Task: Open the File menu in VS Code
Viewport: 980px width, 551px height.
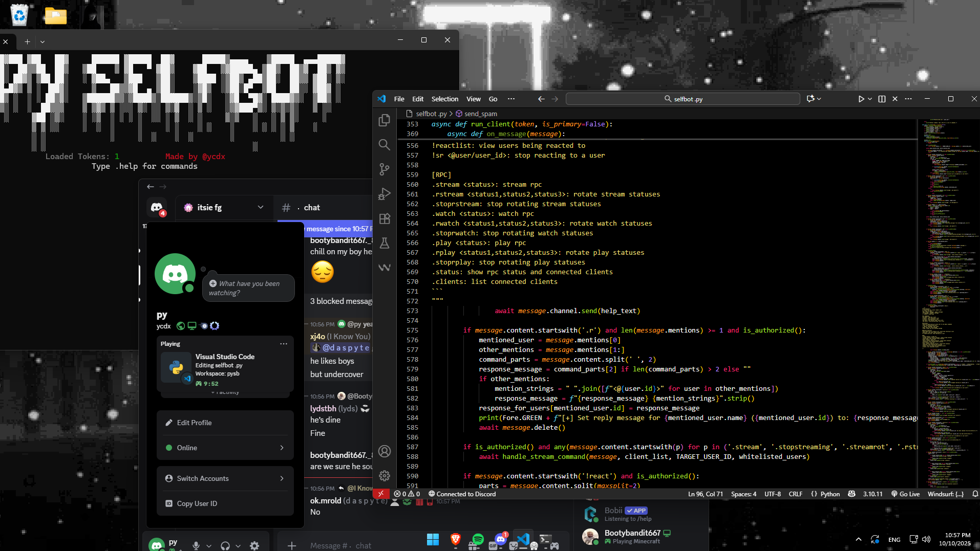Action: [399, 99]
